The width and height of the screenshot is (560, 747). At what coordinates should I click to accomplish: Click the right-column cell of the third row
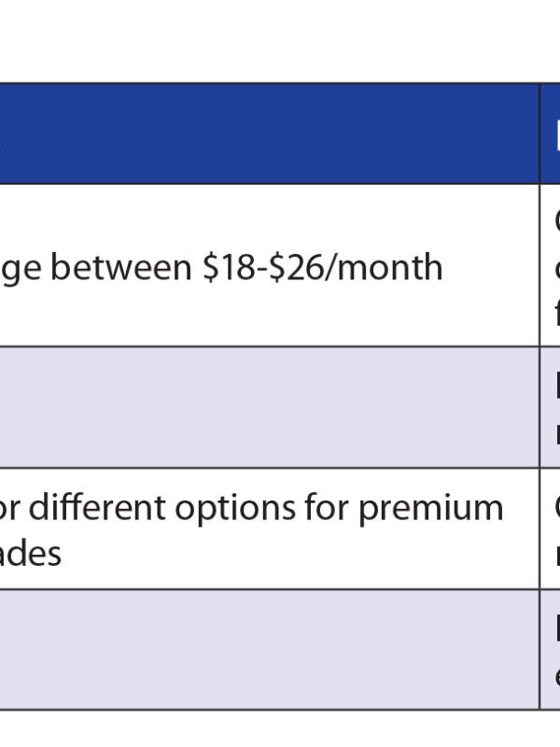pyautogui.click(x=551, y=529)
